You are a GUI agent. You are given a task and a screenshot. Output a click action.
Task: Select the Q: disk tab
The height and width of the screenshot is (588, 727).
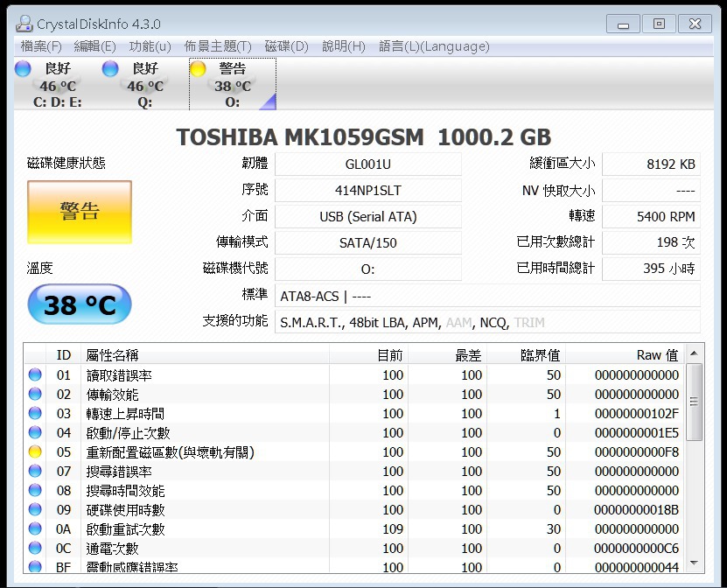pyautogui.click(x=144, y=84)
